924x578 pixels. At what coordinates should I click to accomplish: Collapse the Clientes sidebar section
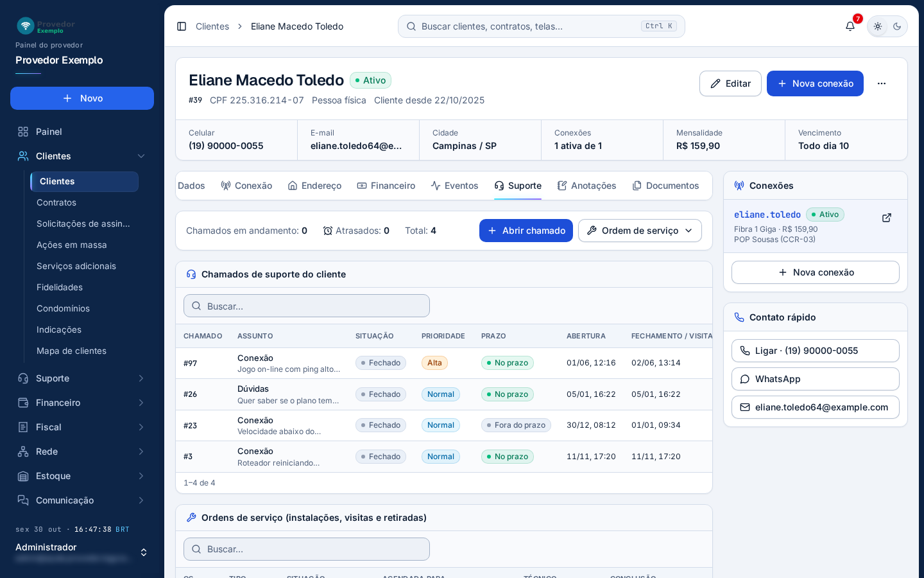click(x=141, y=156)
